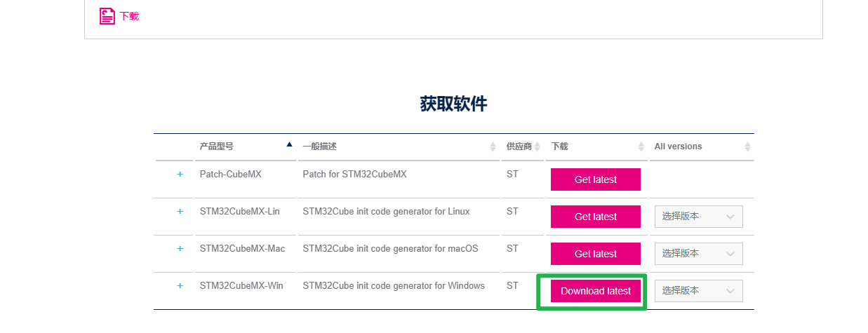The width and height of the screenshot is (868, 333).
Task: Sort by 产品型号 column arrow
Action: pos(289,144)
